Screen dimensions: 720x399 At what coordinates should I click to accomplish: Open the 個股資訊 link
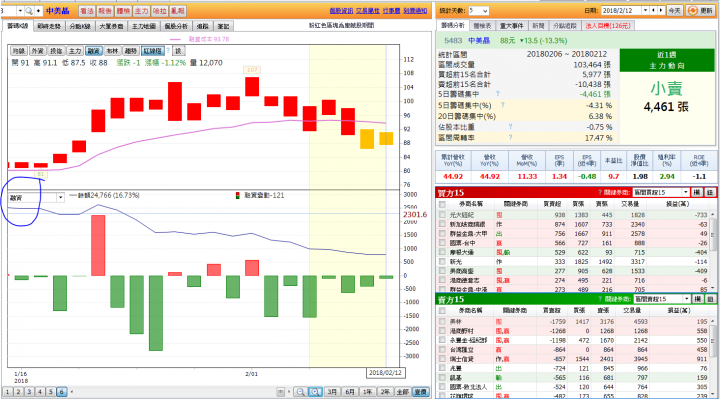[x=341, y=11]
